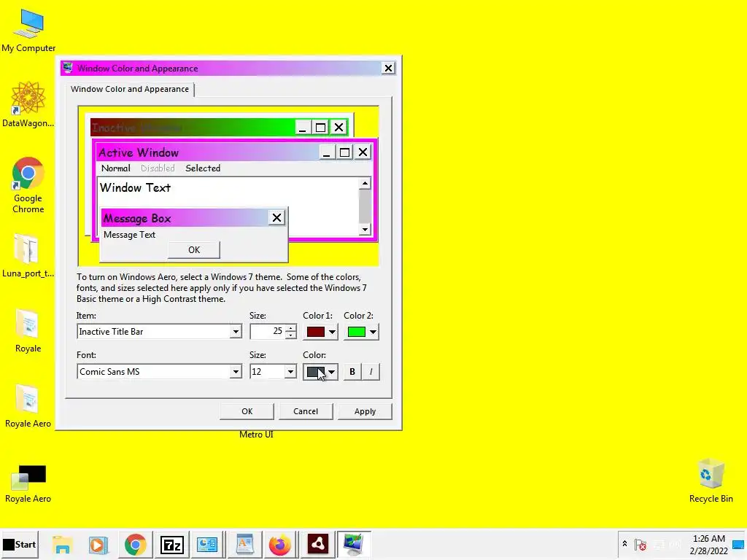The image size is (747, 560).
Task: Click the Metro UI label behind dialog
Action: (x=256, y=435)
